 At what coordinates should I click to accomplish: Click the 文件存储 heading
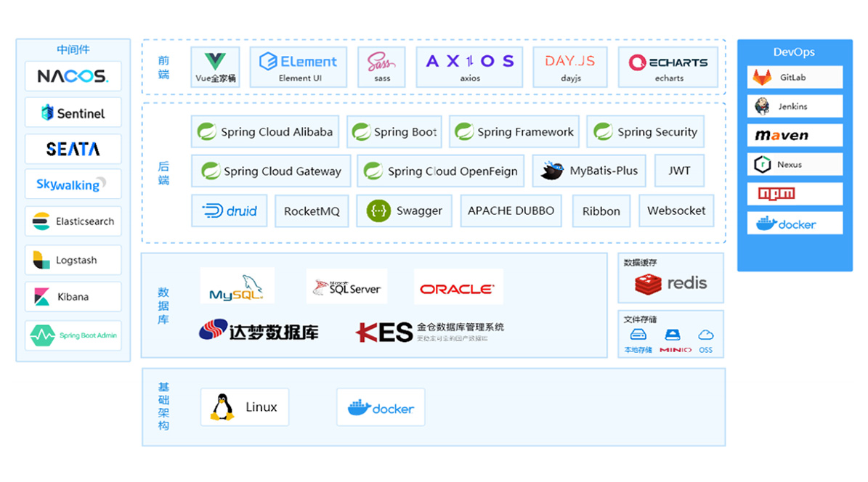pyautogui.click(x=640, y=319)
